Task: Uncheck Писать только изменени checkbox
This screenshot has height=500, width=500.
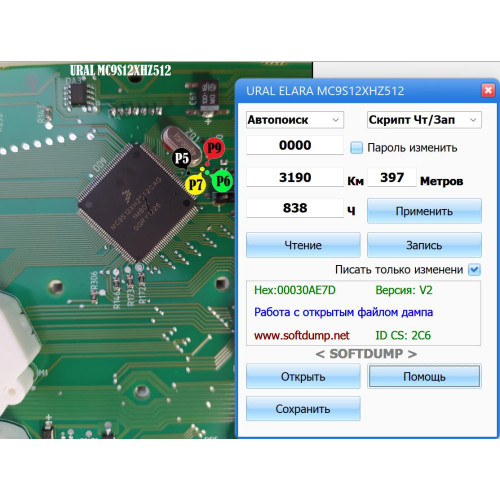Action: coord(474,269)
